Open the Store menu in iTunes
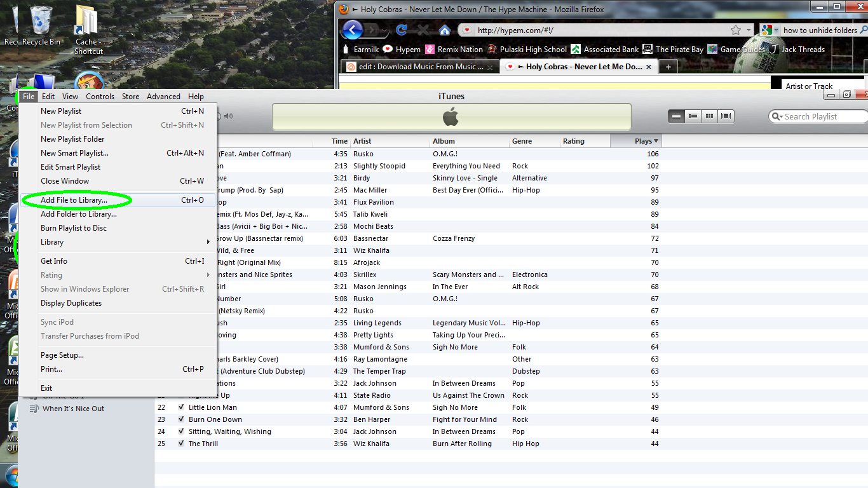868x488 pixels. click(130, 97)
